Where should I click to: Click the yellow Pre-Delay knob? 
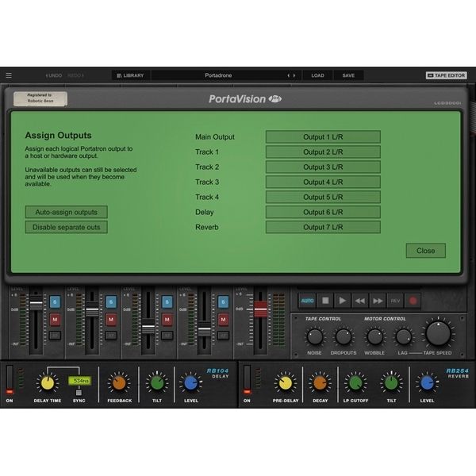286,383
